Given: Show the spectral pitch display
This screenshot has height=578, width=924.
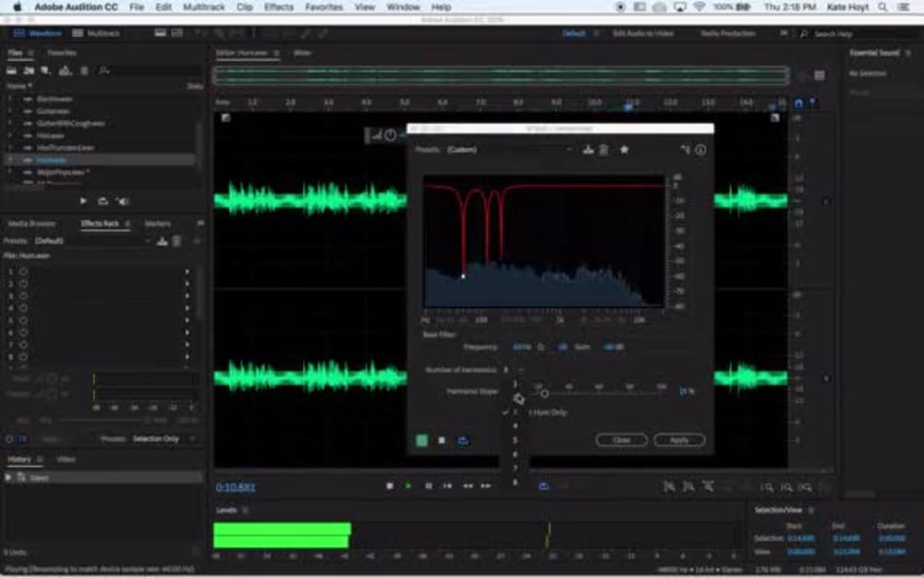Looking at the screenshot, I should (x=176, y=33).
